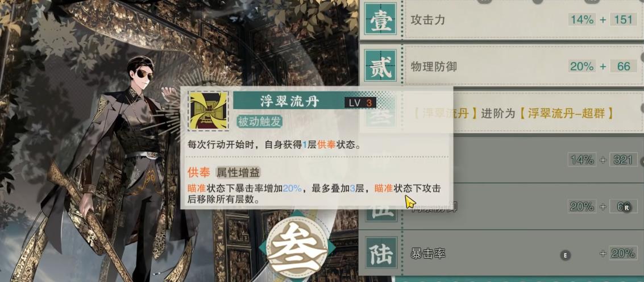Click the first orange 瞄准 keyword
This screenshot has height=282, width=644.
(197, 189)
